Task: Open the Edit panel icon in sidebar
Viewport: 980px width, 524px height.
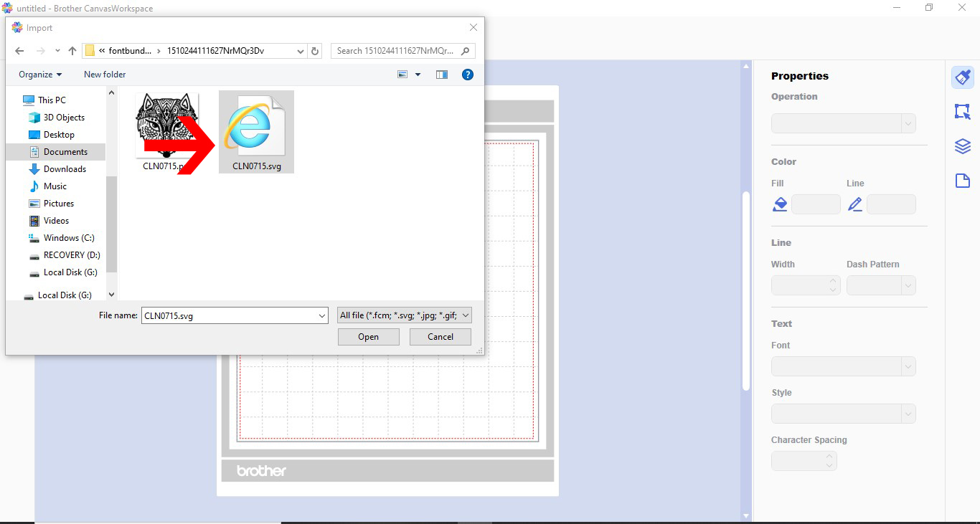Action: (962, 111)
